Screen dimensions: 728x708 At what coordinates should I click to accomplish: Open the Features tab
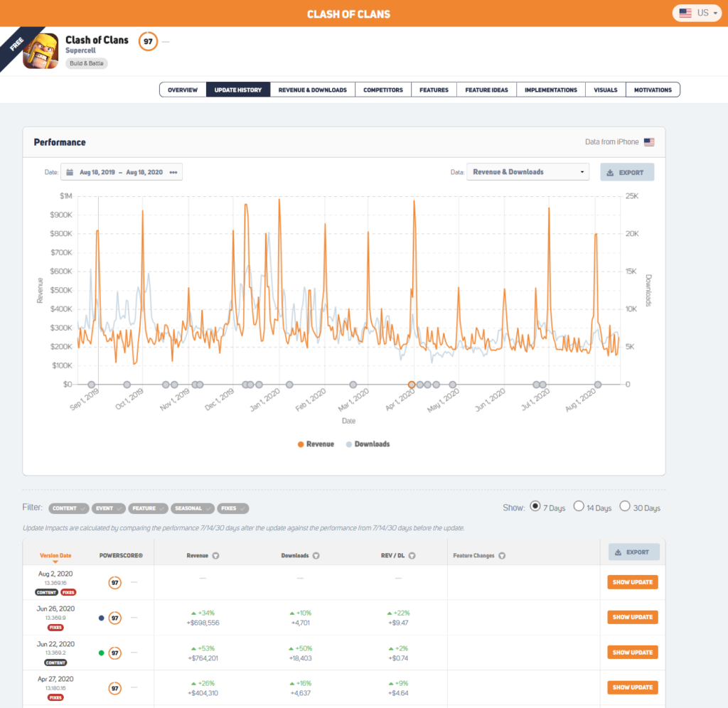[x=434, y=90]
